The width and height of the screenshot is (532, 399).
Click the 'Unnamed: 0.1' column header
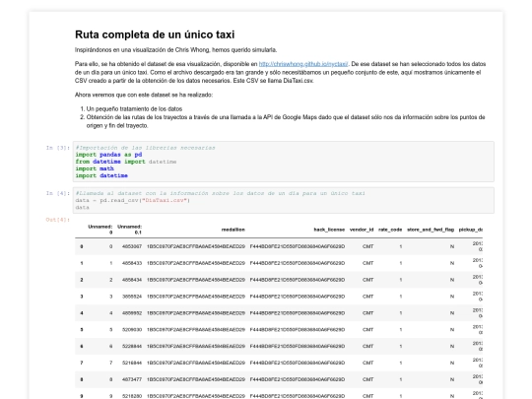pos(130,230)
